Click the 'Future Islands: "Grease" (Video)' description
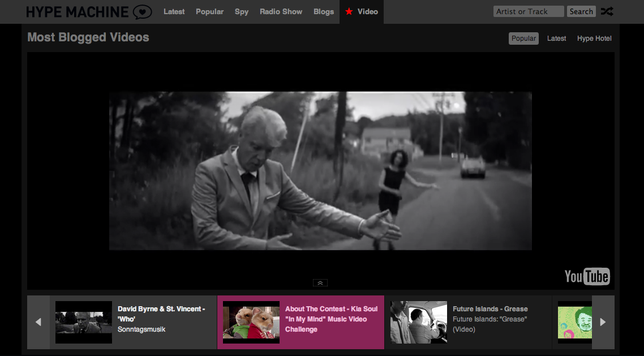The image size is (644, 356). coord(490,324)
